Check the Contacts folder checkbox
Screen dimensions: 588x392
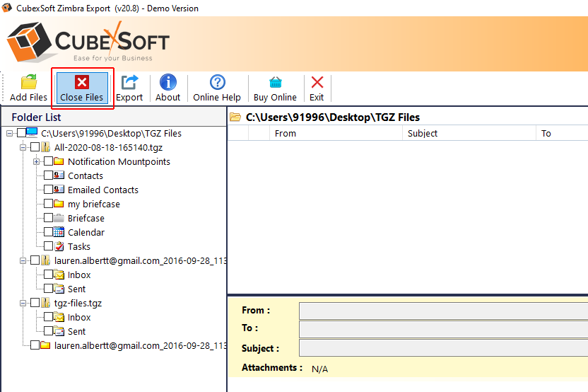(x=48, y=175)
